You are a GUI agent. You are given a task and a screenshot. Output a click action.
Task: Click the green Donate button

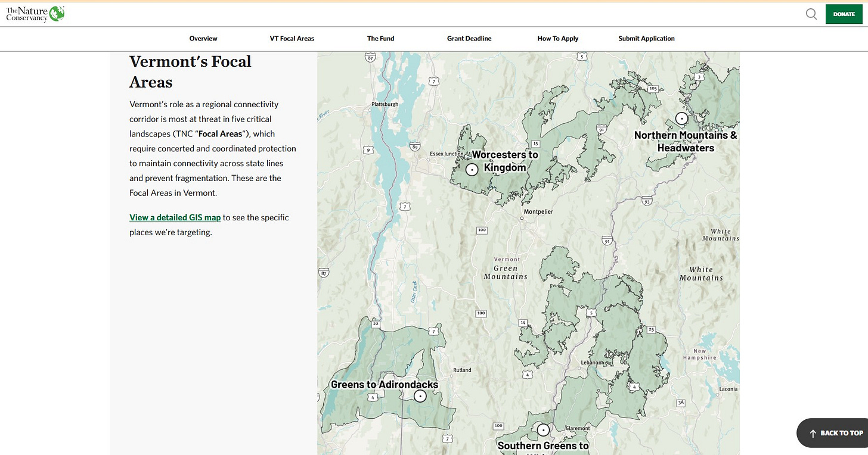point(844,14)
